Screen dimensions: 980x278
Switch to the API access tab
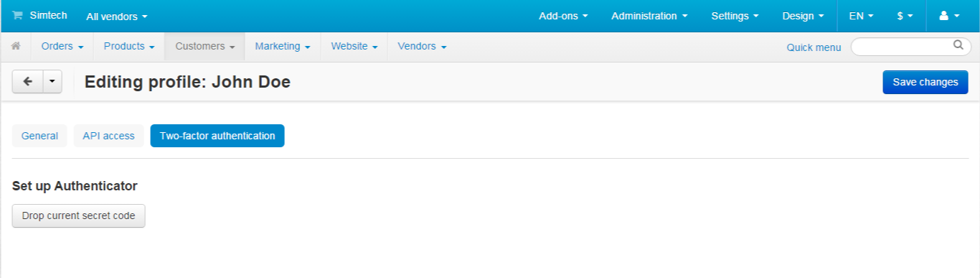coord(108,136)
